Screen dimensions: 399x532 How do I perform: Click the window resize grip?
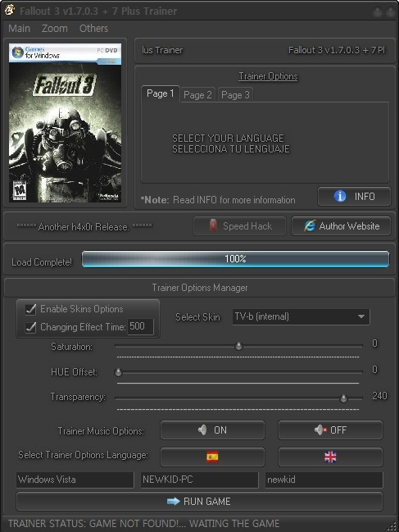tap(393, 526)
